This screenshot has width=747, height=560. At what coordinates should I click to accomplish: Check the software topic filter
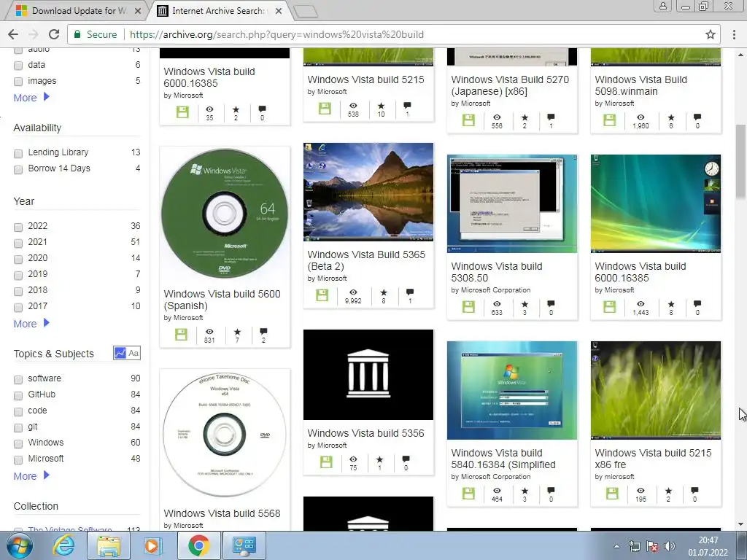(18, 379)
